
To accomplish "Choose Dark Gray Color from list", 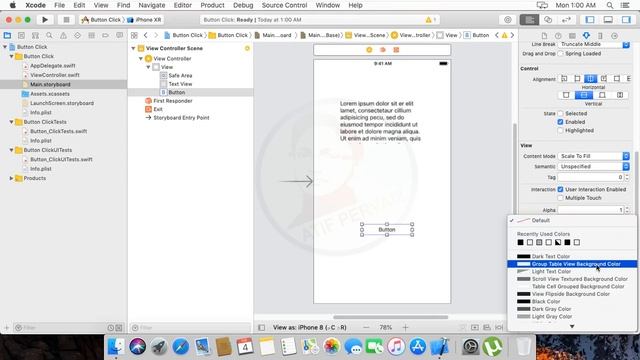I will [572, 309].
